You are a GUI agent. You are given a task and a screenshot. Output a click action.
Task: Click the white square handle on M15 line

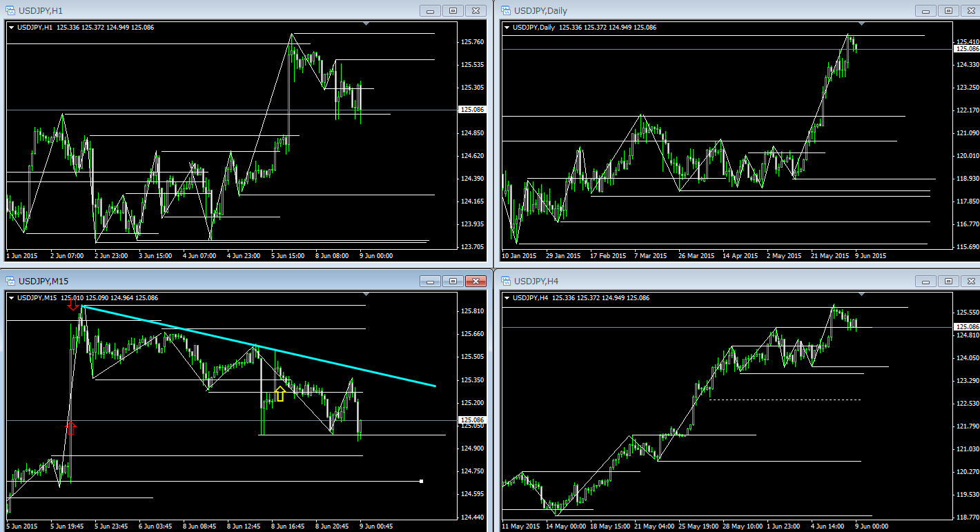(x=421, y=481)
